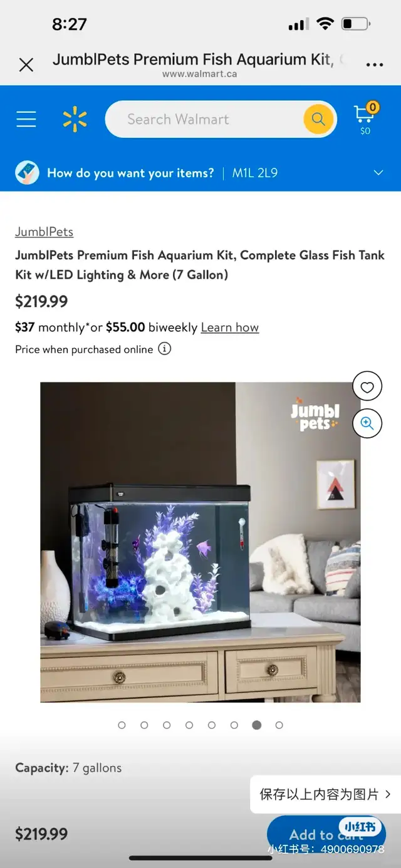The height and width of the screenshot is (868, 401).
Task: Click the 'Learn how' financing link
Action: point(229,328)
